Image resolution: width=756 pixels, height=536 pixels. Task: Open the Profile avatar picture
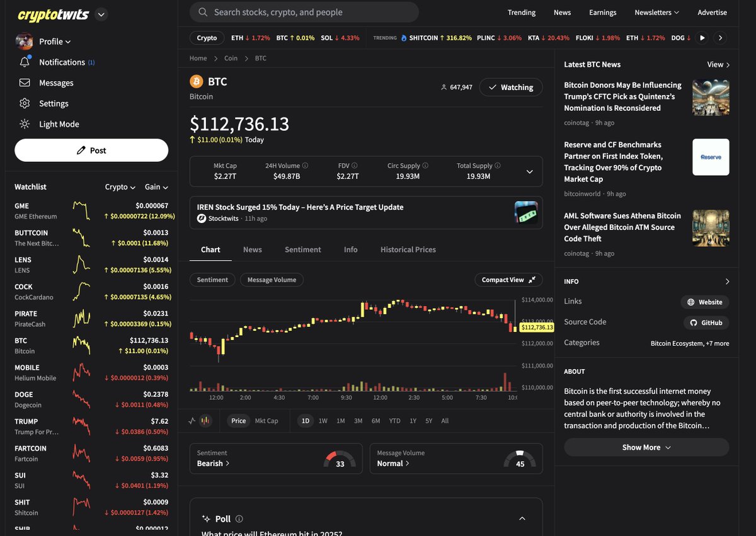click(x=25, y=42)
